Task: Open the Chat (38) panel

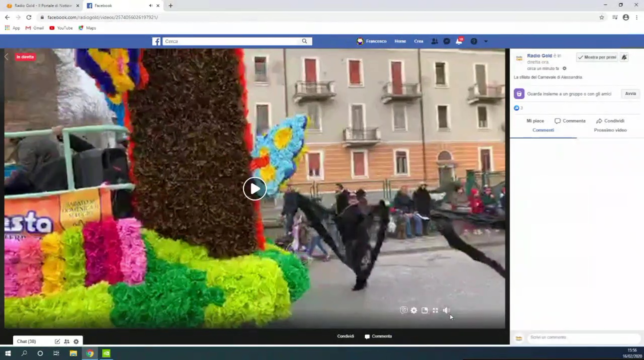Action: click(26, 341)
